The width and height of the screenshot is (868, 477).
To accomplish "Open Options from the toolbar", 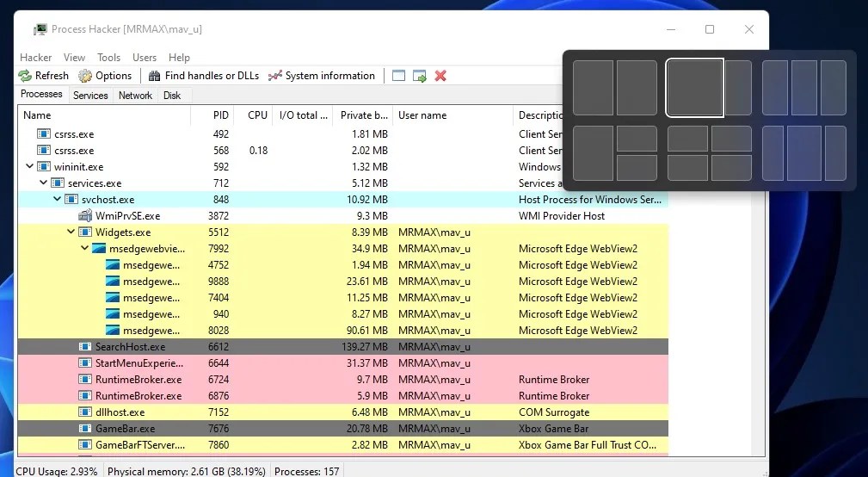I will [105, 76].
